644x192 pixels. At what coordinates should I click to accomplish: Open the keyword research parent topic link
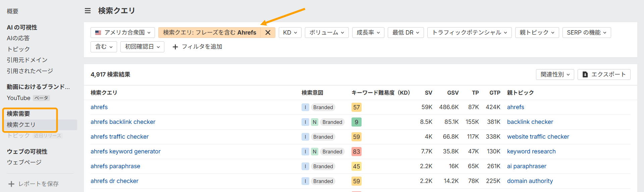click(531, 151)
